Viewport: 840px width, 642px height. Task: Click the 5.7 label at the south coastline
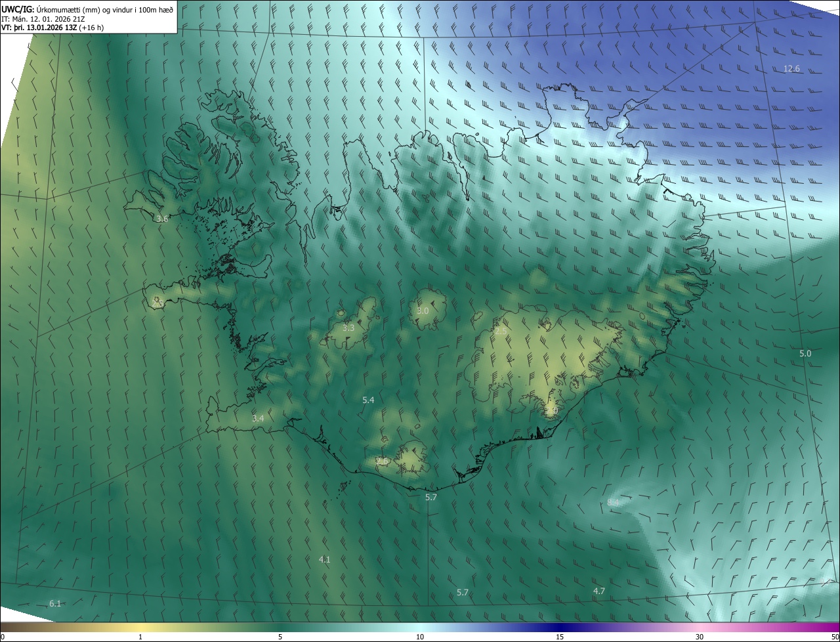point(431,498)
